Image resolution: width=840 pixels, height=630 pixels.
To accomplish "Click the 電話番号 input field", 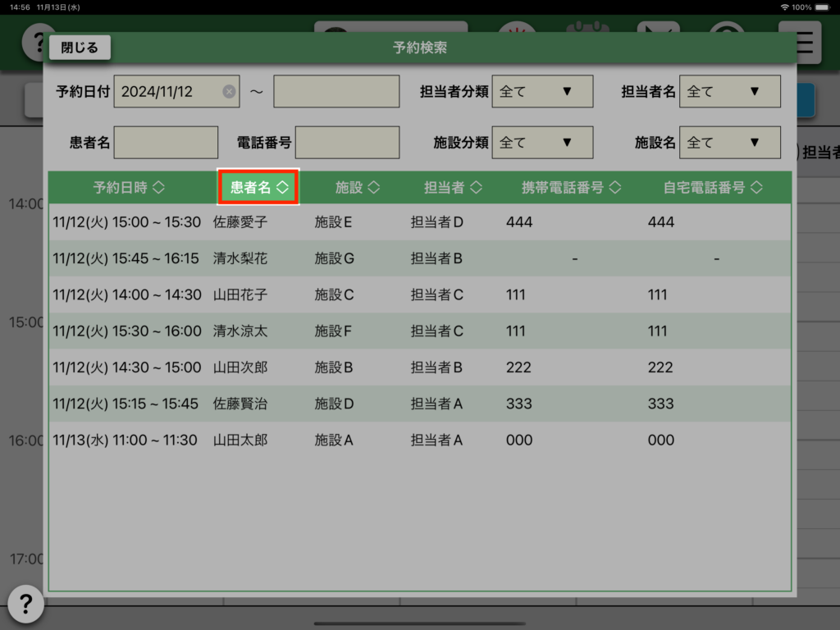I will pyautogui.click(x=347, y=143).
